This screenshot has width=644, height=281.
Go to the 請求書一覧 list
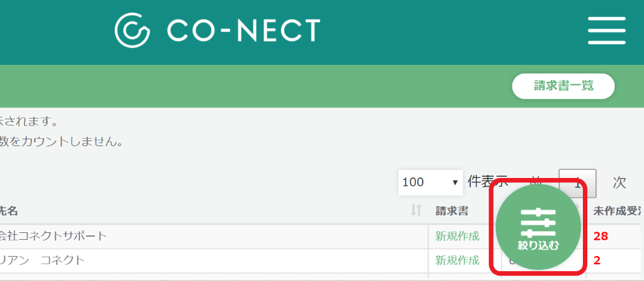(563, 86)
